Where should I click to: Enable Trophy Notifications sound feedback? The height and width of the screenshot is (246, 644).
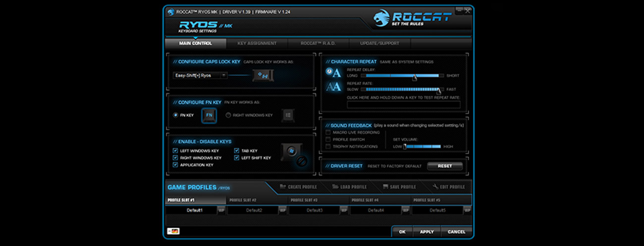328,146
